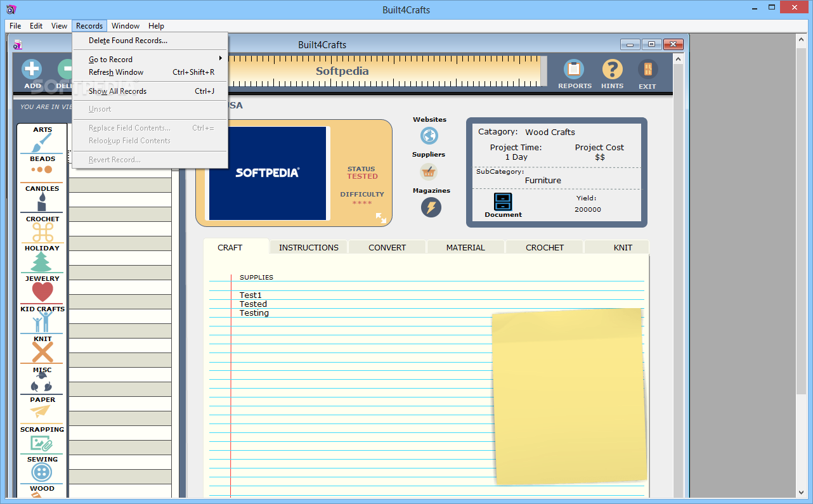Viewport: 813px width, 504px height.
Task: Open the Document file cabinet icon
Action: [503, 202]
